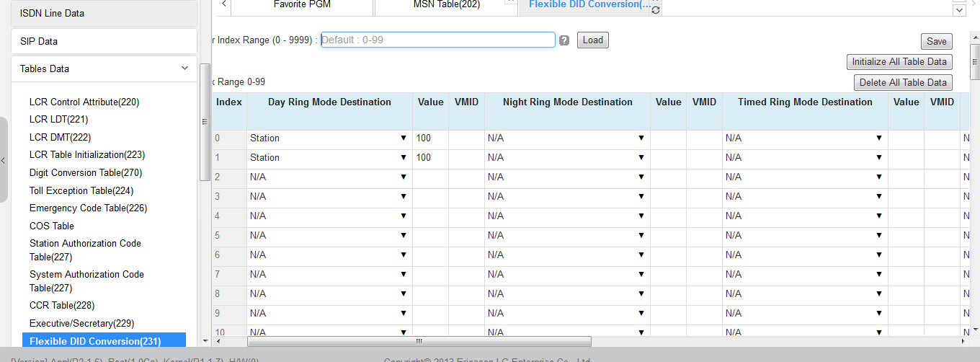
Task: Open Night Ring Mode dropdown for index 1
Action: pos(566,157)
